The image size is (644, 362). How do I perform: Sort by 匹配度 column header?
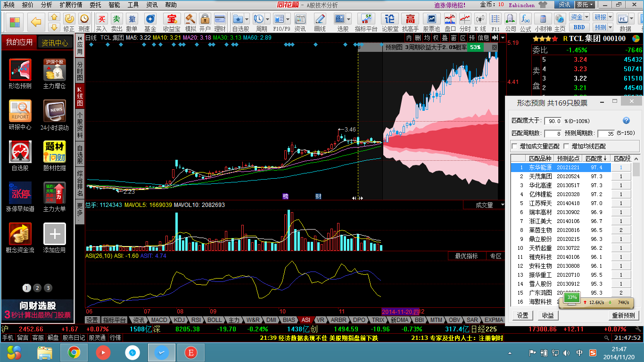pyautogui.click(x=596, y=158)
